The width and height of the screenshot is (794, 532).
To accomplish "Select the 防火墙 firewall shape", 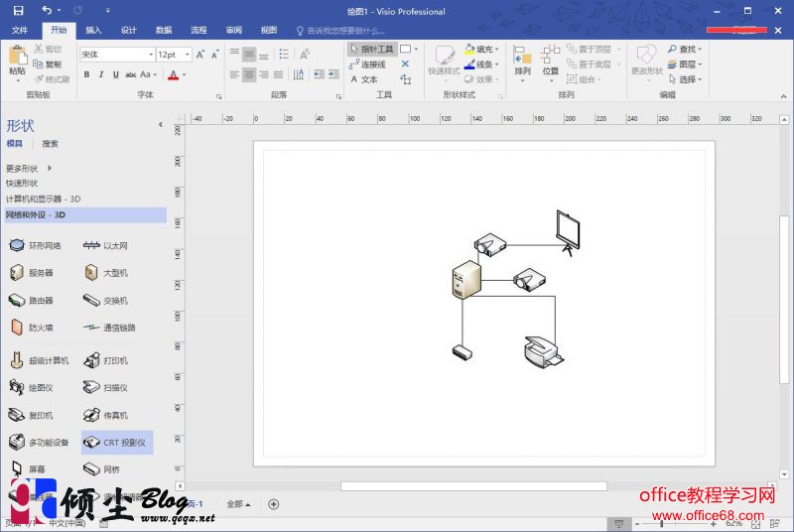I will [31, 328].
